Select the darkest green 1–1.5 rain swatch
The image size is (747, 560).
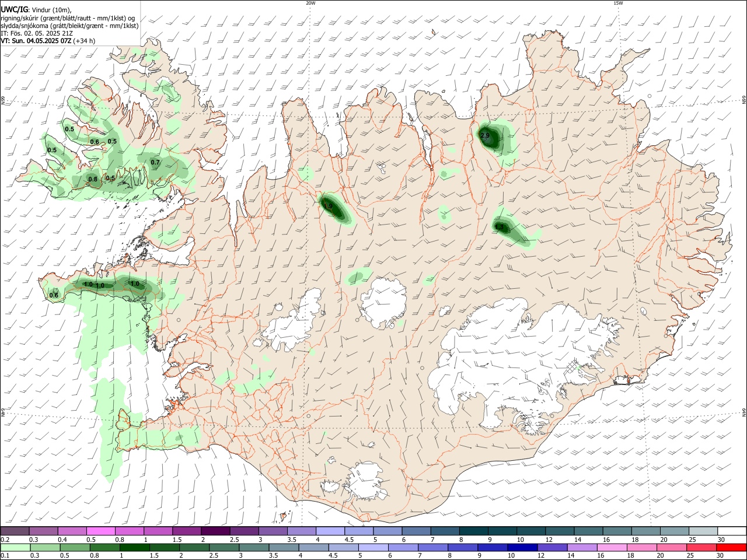[134, 547]
